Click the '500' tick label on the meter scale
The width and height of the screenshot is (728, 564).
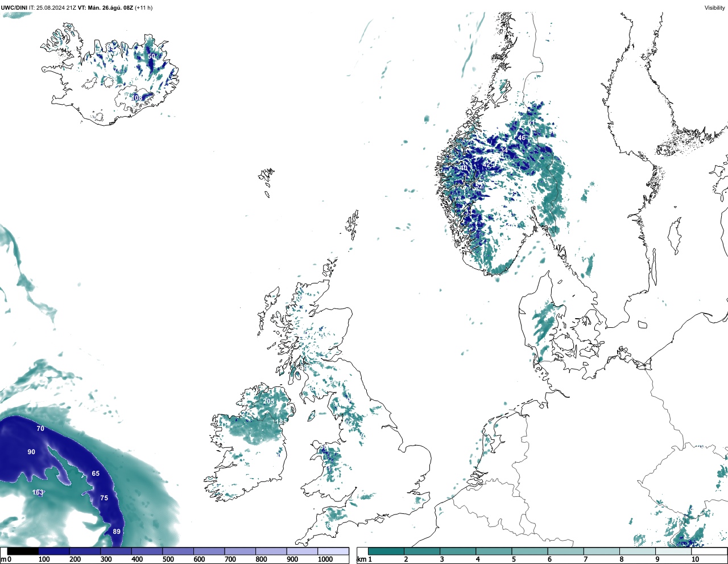168,559
